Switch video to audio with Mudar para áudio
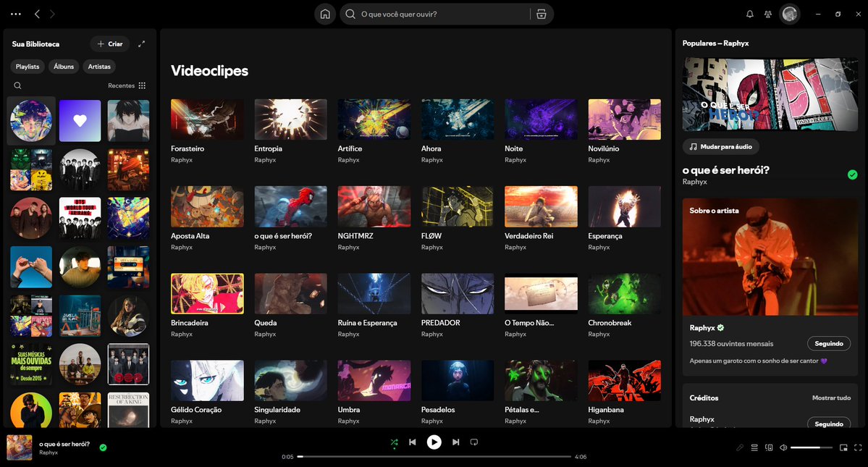This screenshot has height=467, width=868. click(721, 147)
